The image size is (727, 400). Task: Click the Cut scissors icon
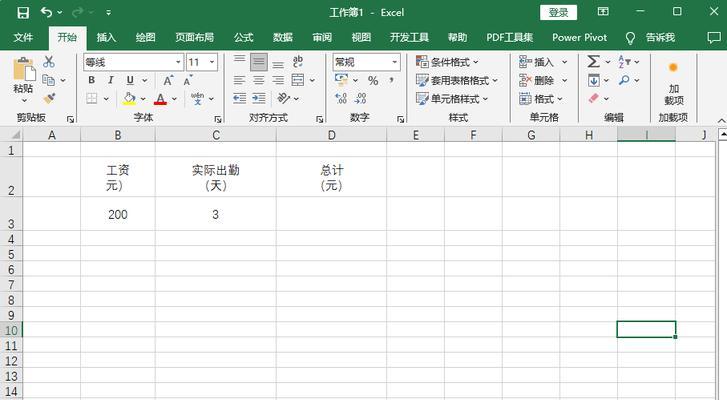pyautogui.click(x=49, y=61)
